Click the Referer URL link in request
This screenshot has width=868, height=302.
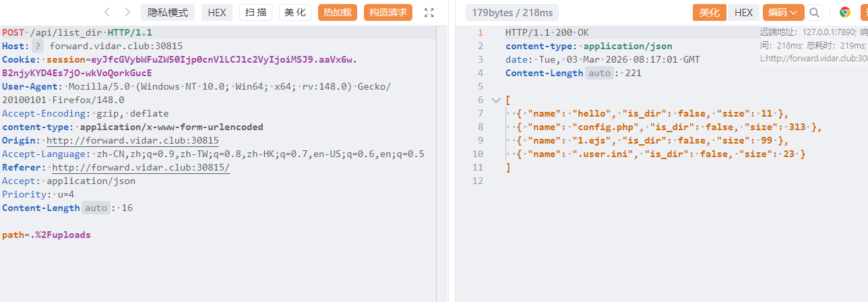(140, 167)
